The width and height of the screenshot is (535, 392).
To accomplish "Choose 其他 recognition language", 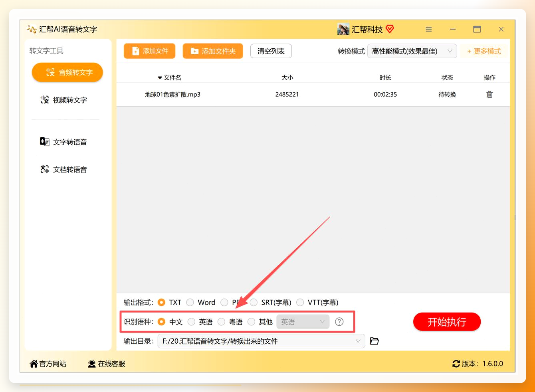I will tap(251, 322).
